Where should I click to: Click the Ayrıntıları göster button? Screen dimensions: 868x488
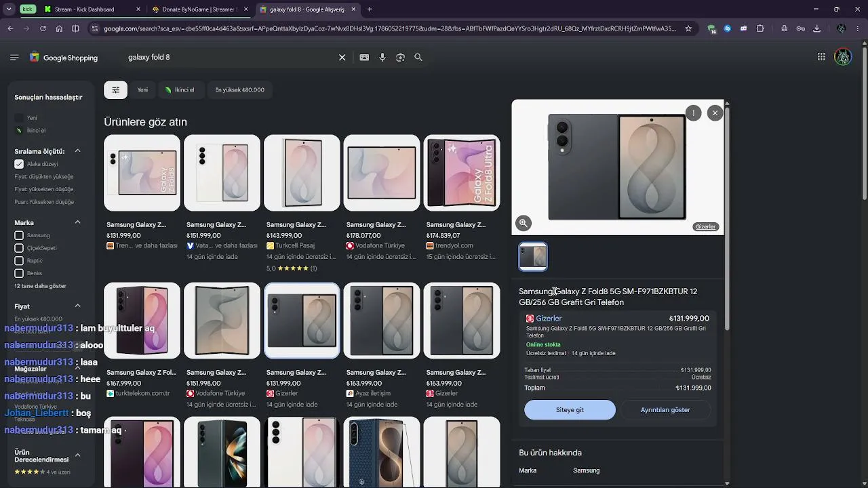[665, 410]
